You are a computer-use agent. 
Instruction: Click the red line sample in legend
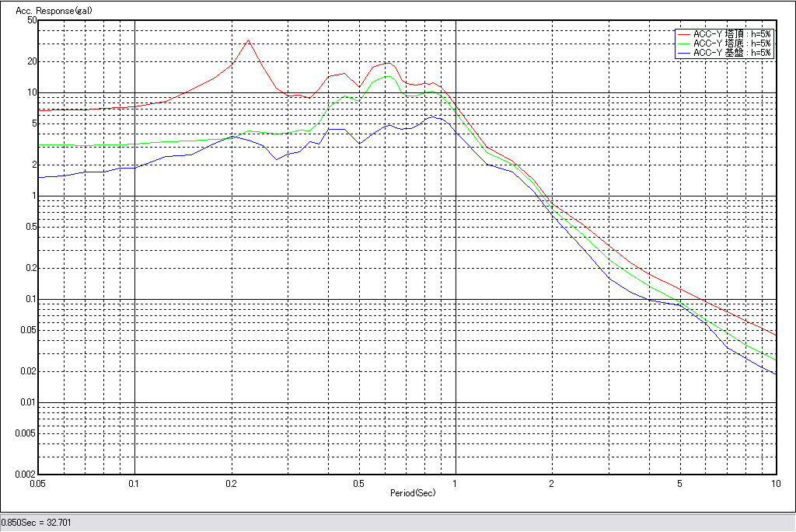[683, 34]
